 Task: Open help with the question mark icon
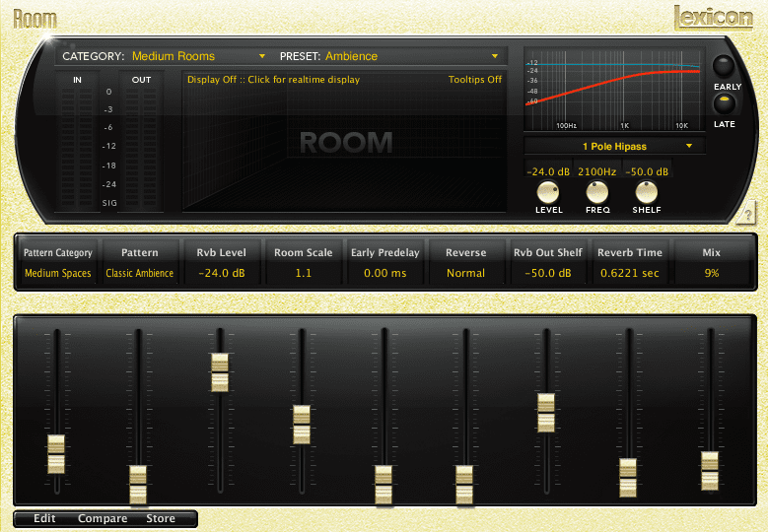pyautogui.click(x=747, y=214)
